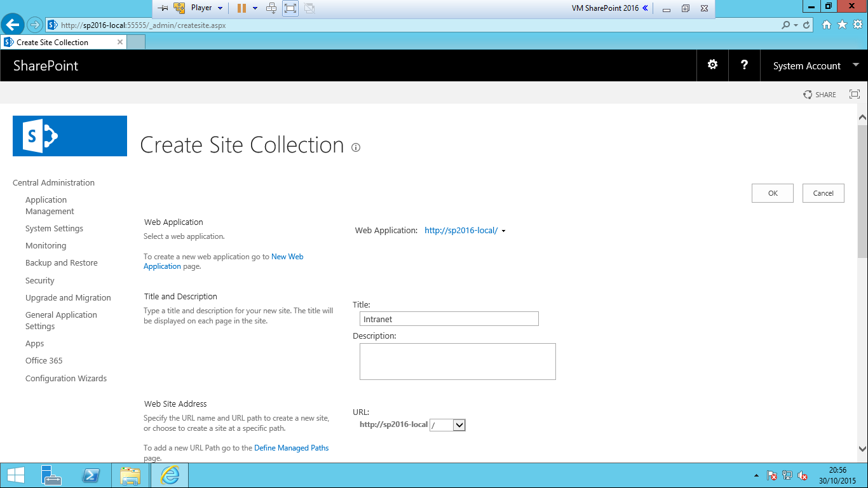Screen dimensions: 868x488
Task: Open the Internet Explorer Tools gear icon
Action: click(x=858, y=25)
